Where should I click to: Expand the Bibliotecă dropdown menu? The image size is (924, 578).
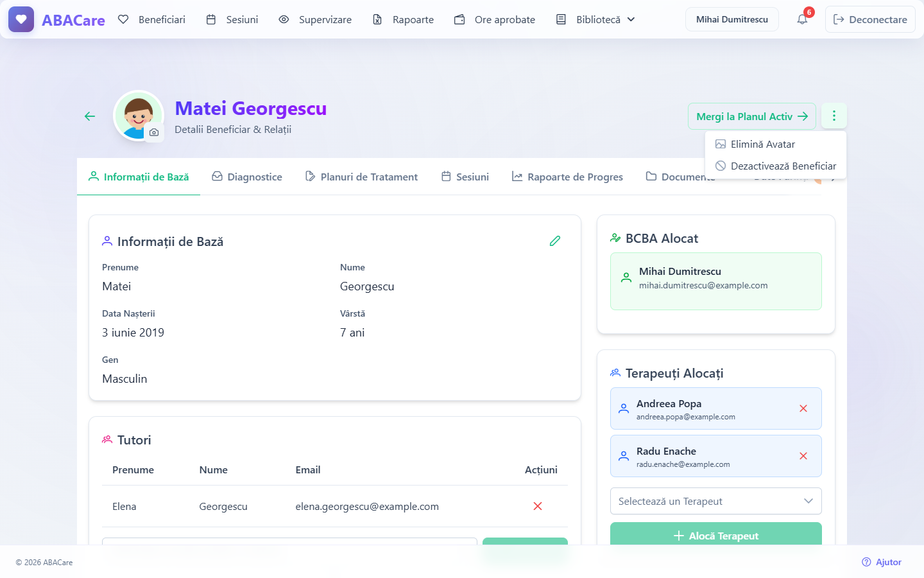pyautogui.click(x=595, y=19)
